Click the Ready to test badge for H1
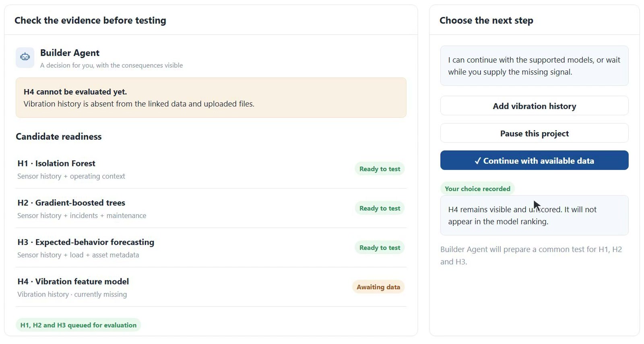Image resolution: width=644 pixels, height=344 pixels. (380, 169)
